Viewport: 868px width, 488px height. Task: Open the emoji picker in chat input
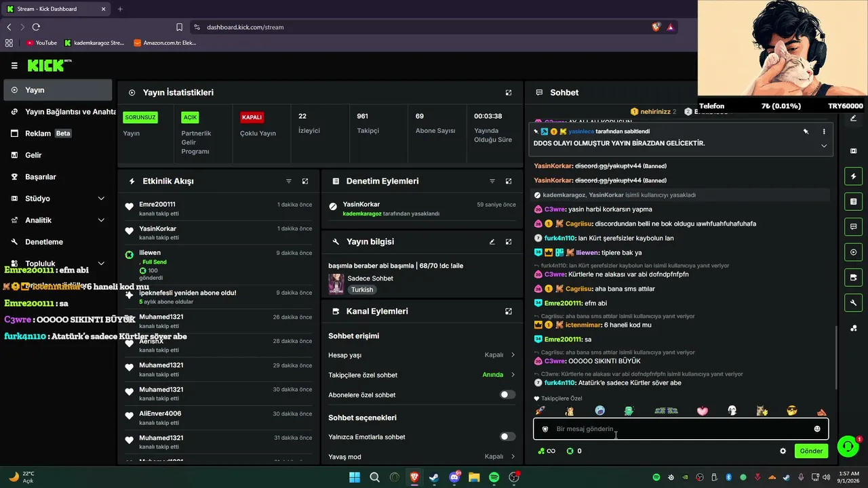tap(817, 429)
